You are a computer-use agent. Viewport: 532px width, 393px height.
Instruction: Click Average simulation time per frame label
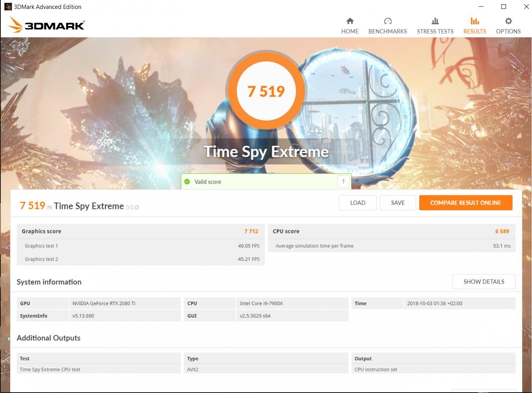pos(314,246)
